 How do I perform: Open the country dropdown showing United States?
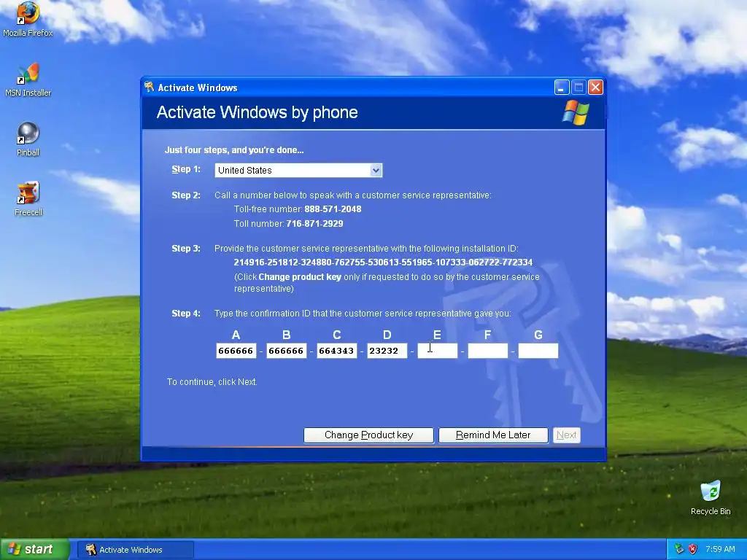(298, 171)
